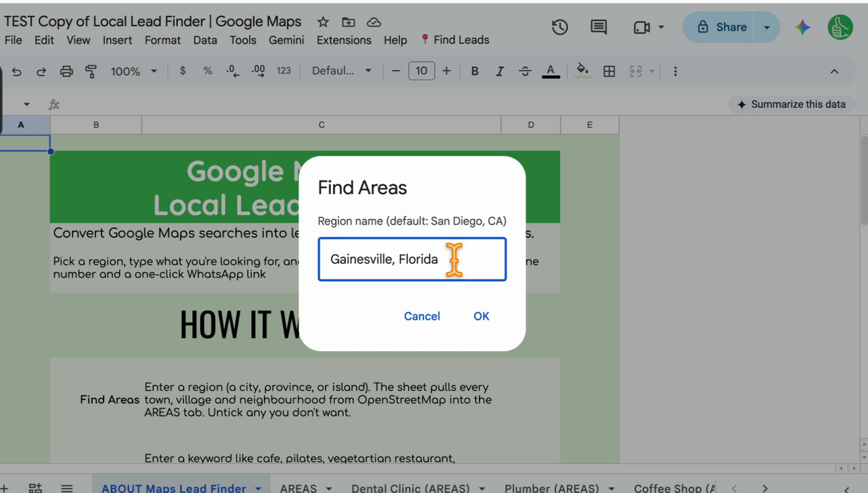Click the Move to folder icon

click(348, 22)
